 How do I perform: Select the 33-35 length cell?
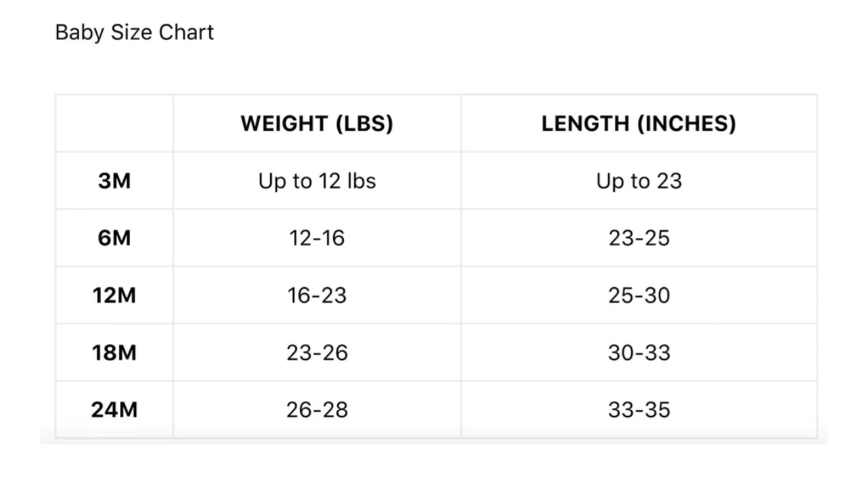638,410
